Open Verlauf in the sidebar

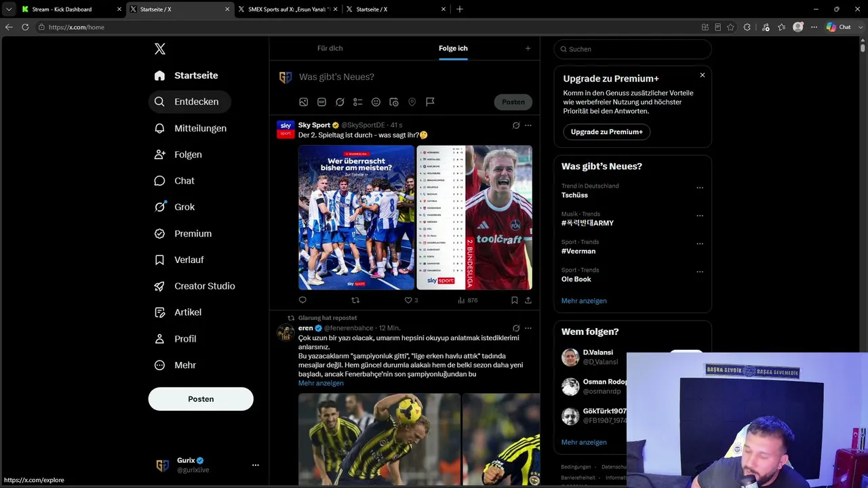pos(179,260)
